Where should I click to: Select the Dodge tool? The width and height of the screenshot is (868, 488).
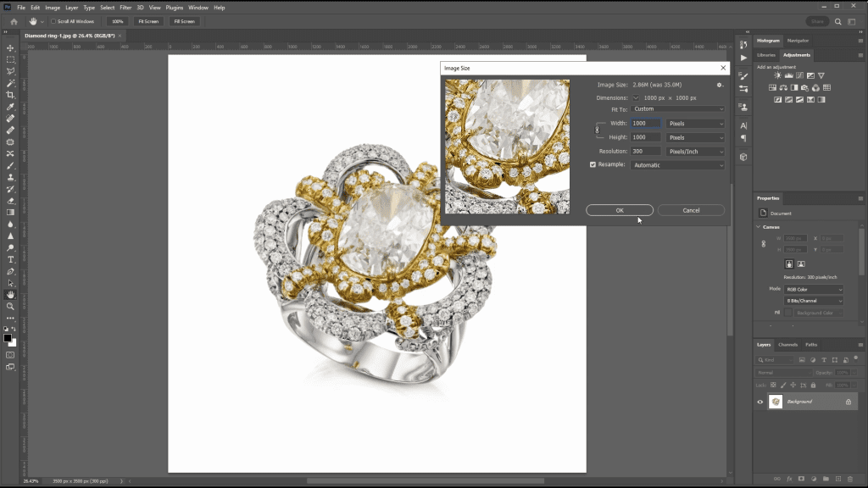tap(10, 248)
